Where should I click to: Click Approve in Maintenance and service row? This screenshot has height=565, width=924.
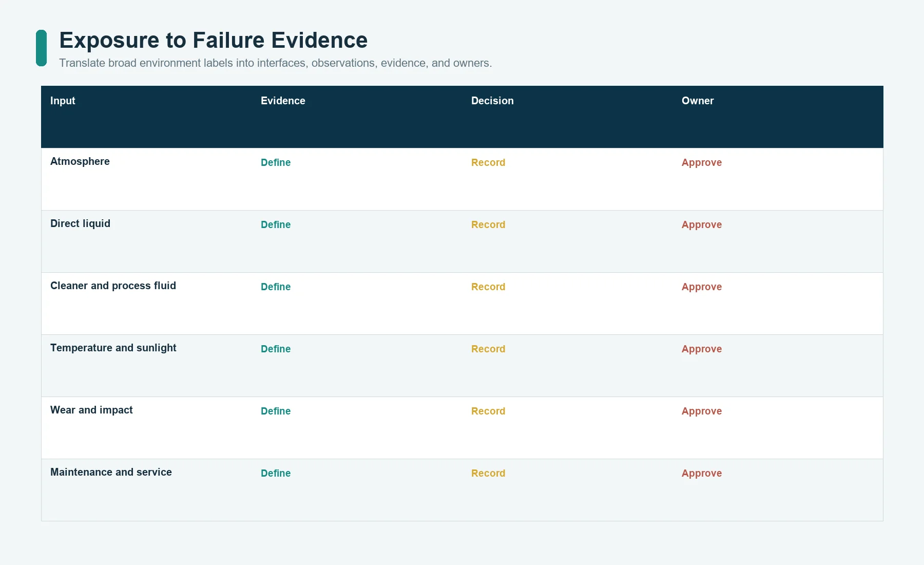coord(702,473)
